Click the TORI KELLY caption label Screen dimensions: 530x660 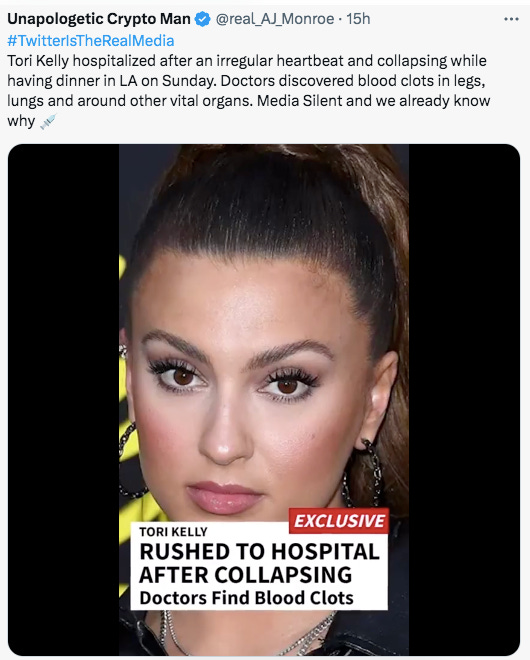point(173,532)
